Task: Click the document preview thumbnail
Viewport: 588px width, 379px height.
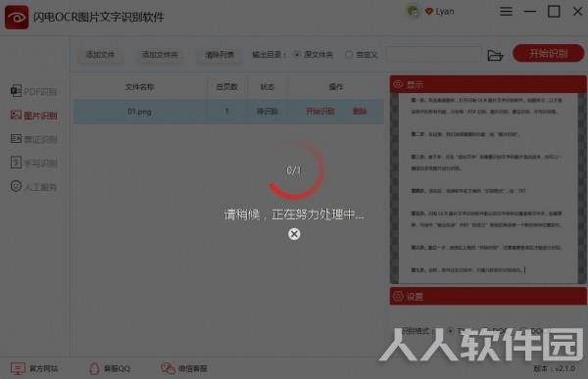Action: click(488, 187)
